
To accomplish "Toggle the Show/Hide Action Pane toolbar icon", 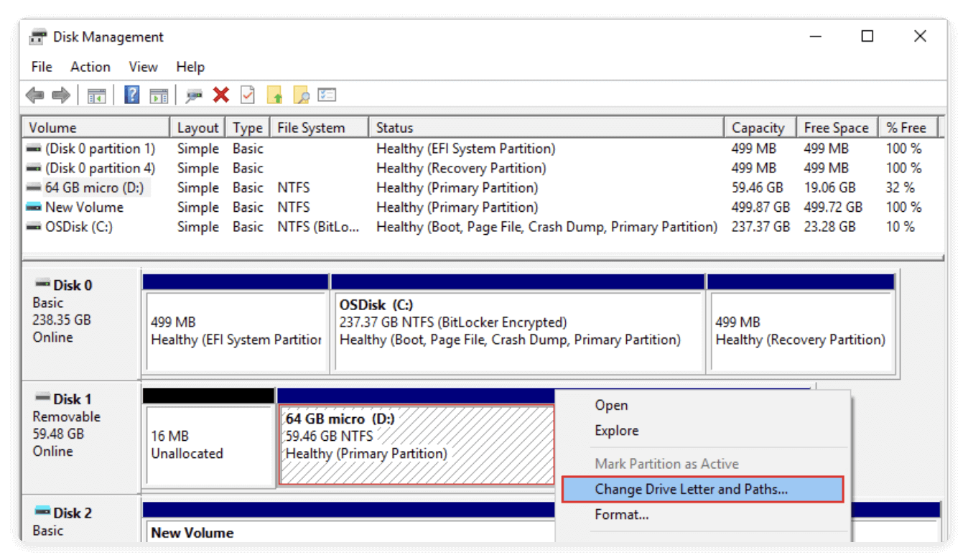I will tap(159, 94).
